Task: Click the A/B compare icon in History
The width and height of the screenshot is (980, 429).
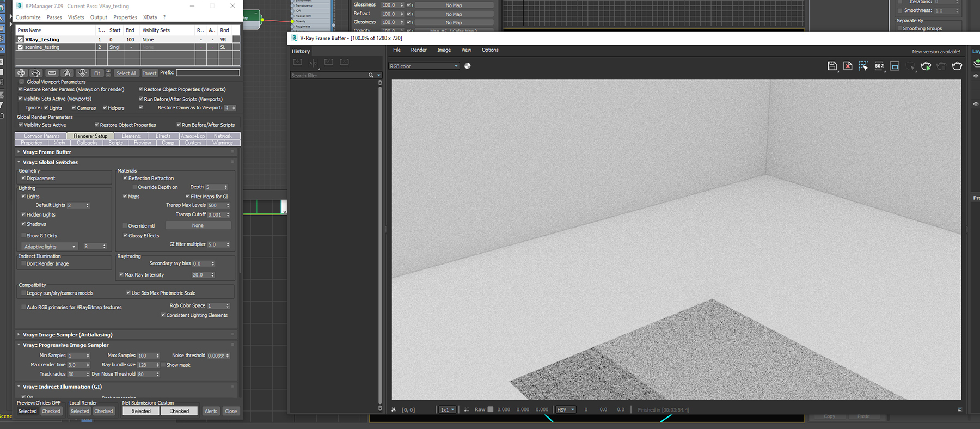Action: tap(313, 62)
